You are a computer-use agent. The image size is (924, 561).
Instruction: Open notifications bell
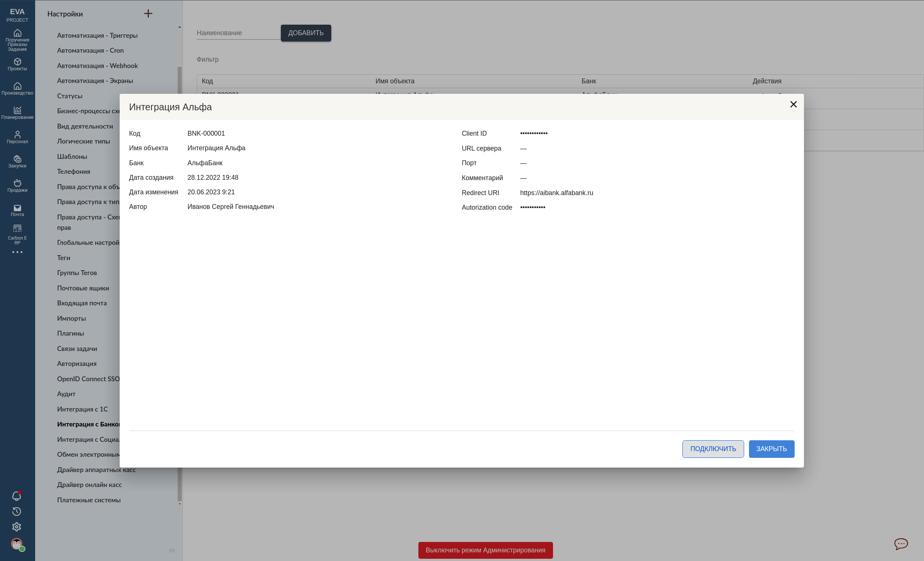pyautogui.click(x=17, y=496)
